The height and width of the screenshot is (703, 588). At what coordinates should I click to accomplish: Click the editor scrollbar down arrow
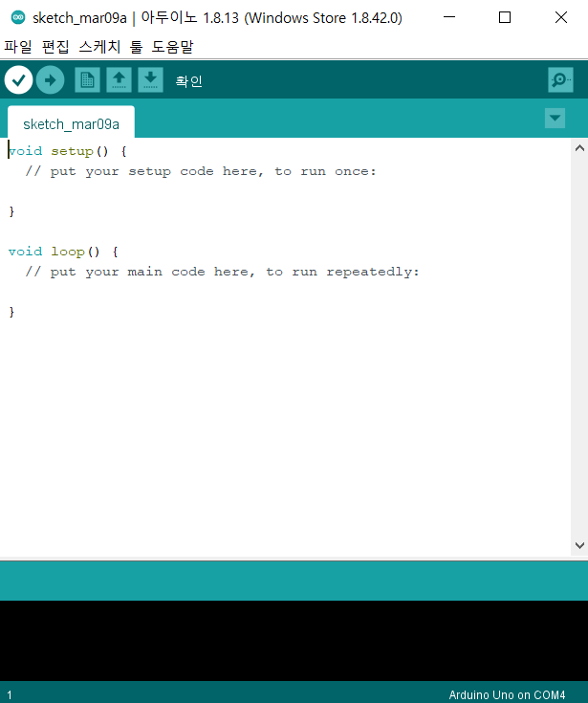(579, 545)
